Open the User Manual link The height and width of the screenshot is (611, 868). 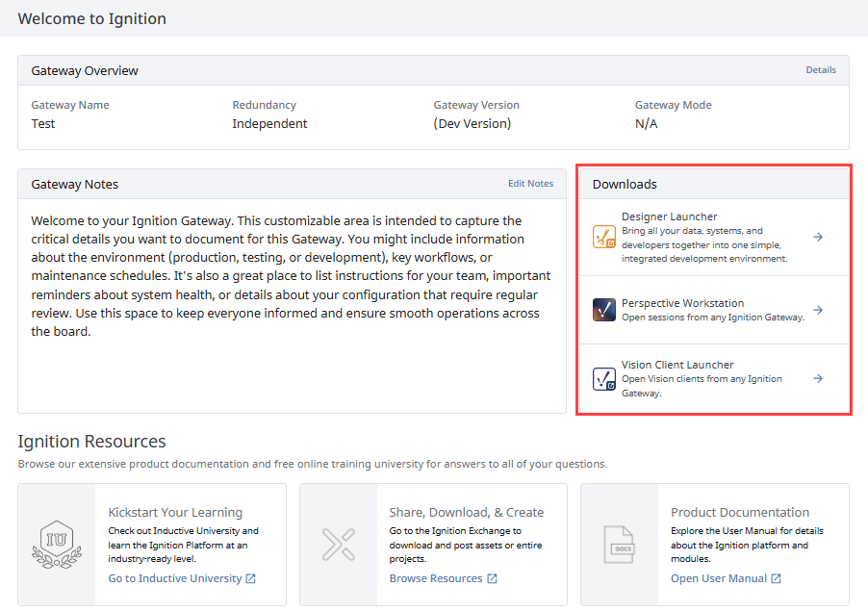click(719, 578)
